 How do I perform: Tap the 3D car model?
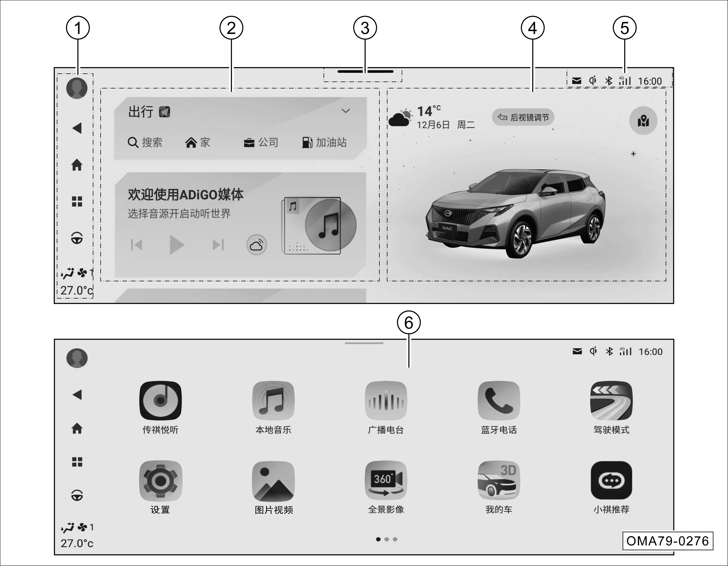point(516,213)
